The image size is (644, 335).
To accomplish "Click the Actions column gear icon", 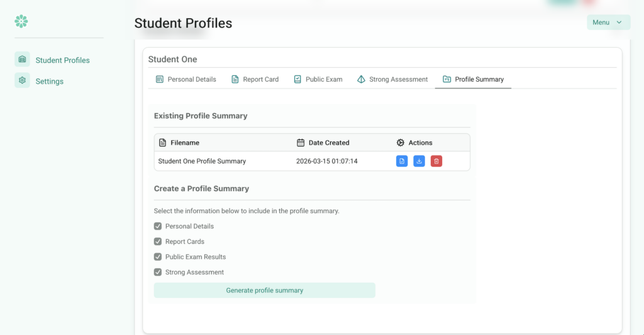I will click(x=401, y=143).
